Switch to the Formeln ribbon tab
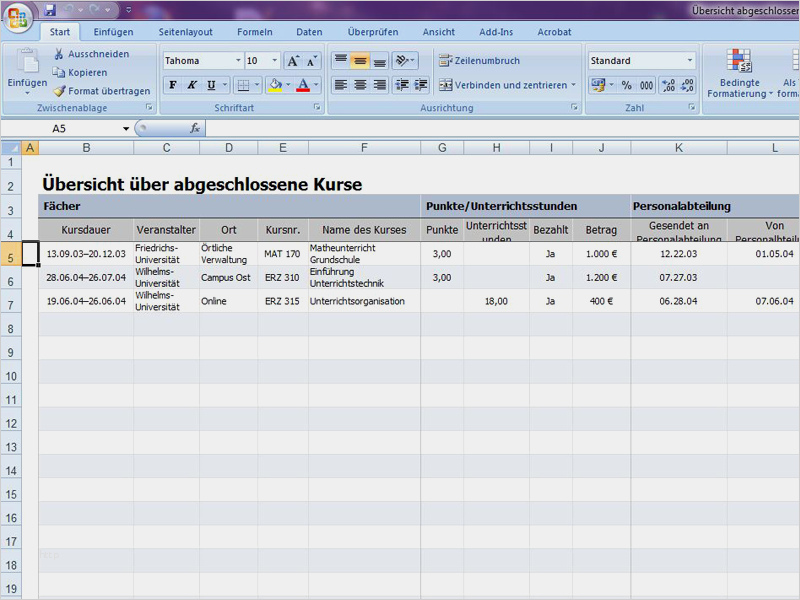This screenshot has height=600, width=800. point(255,32)
